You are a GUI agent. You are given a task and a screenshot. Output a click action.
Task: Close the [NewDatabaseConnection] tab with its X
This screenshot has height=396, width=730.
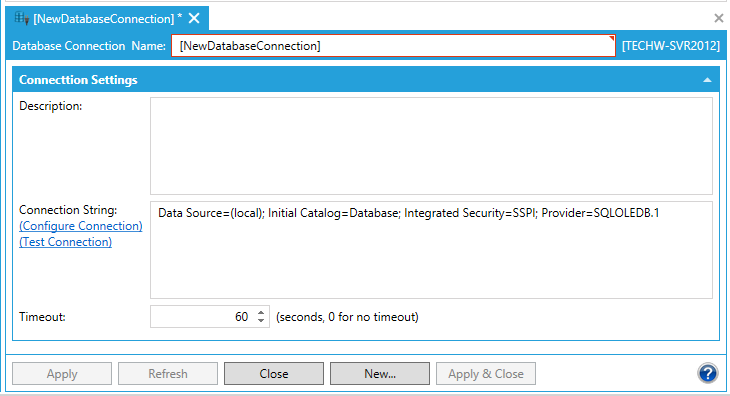(x=194, y=18)
